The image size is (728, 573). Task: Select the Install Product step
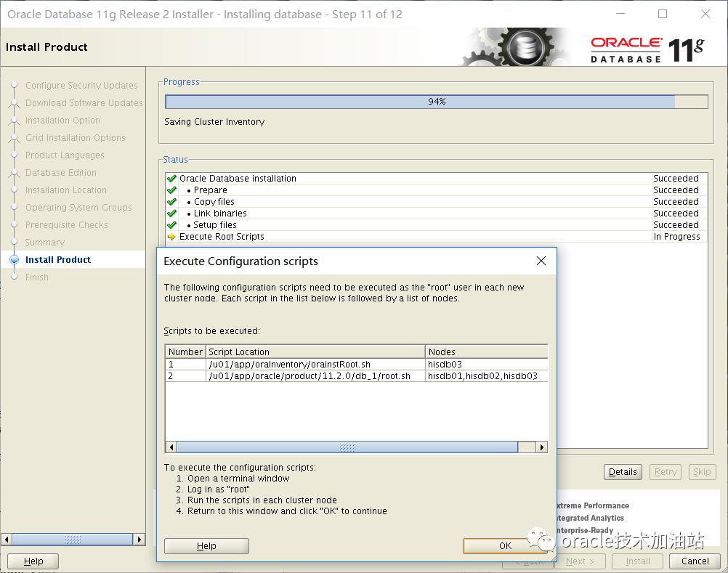pos(58,259)
